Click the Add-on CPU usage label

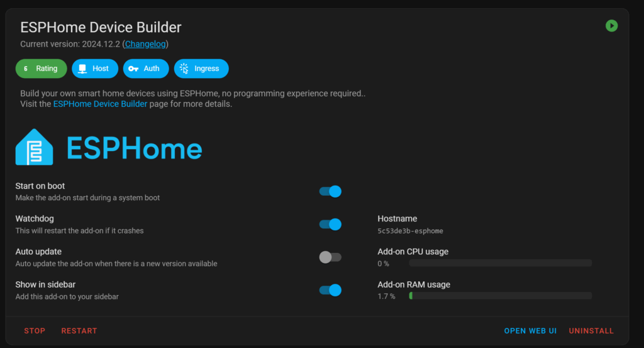pyautogui.click(x=413, y=252)
